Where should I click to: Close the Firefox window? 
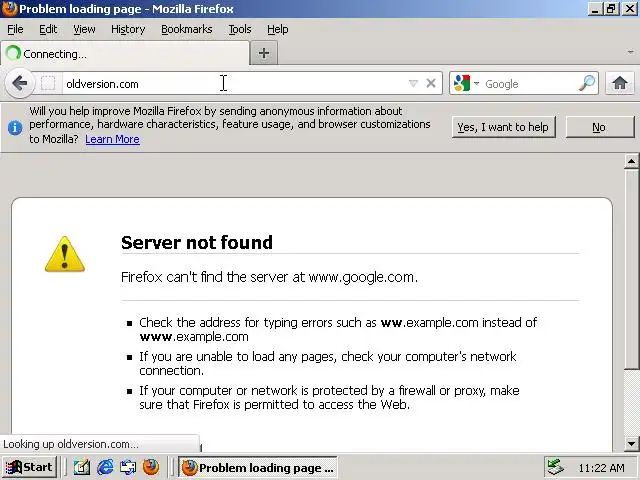point(629,9)
